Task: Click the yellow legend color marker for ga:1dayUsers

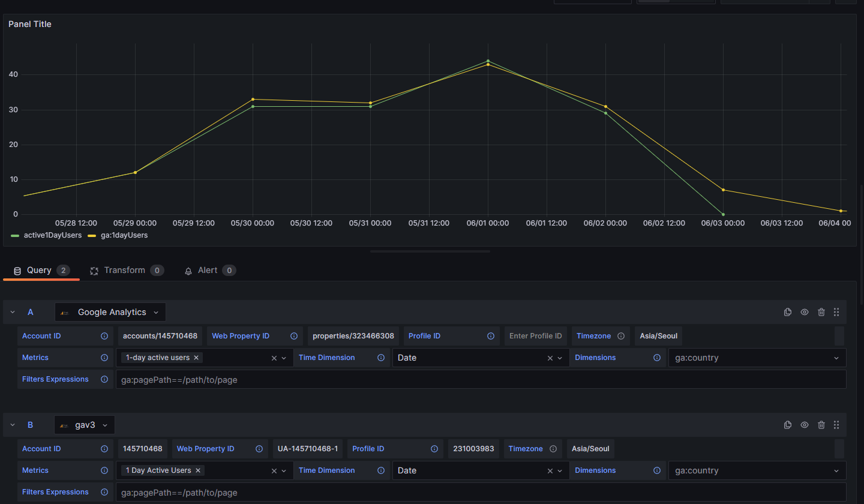Action: click(x=91, y=235)
